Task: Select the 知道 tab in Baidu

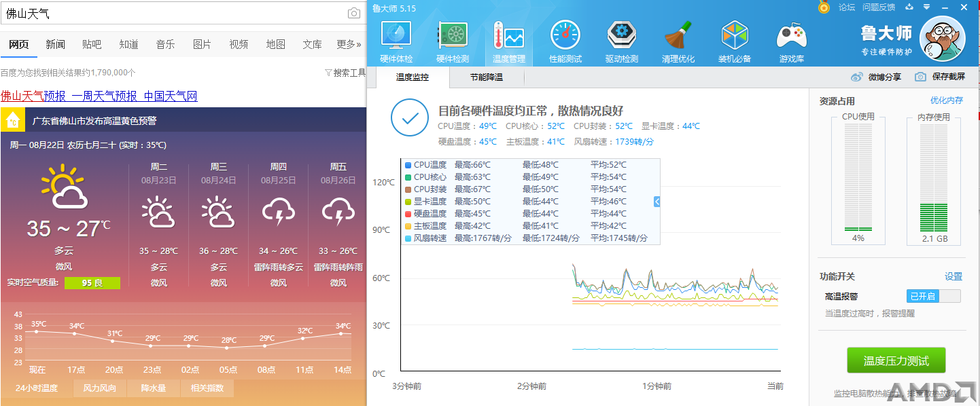Action: click(128, 44)
